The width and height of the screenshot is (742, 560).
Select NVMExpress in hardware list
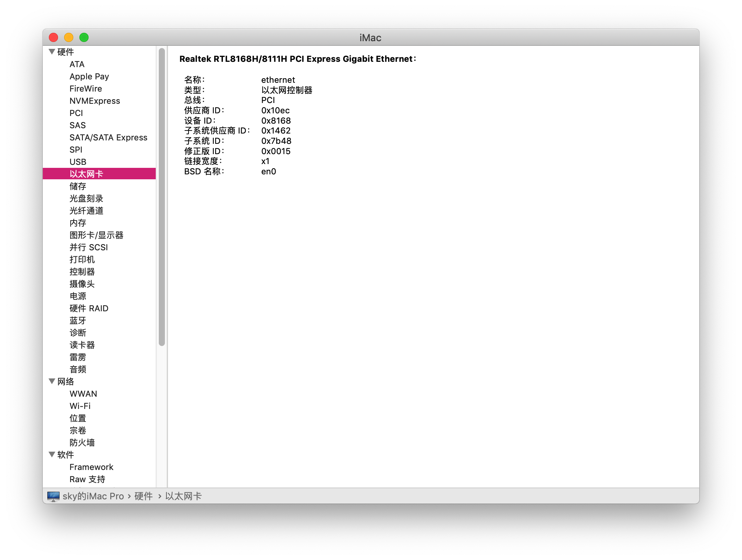95,101
